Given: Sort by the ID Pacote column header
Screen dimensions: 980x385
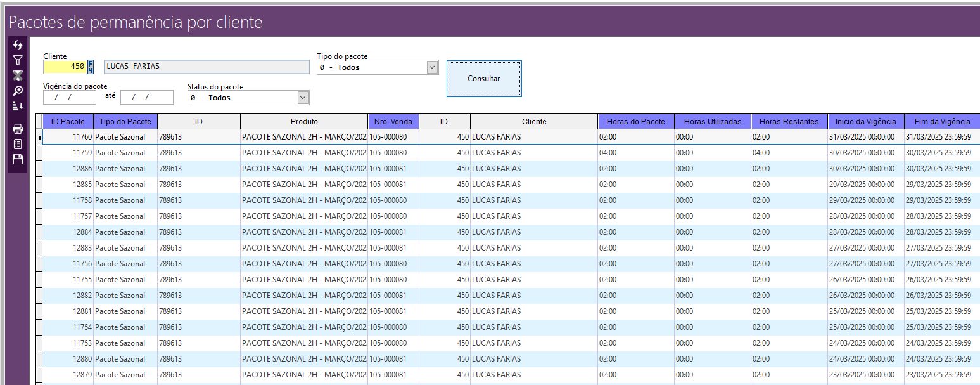Looking at the screenshot, I should [68, 122].
